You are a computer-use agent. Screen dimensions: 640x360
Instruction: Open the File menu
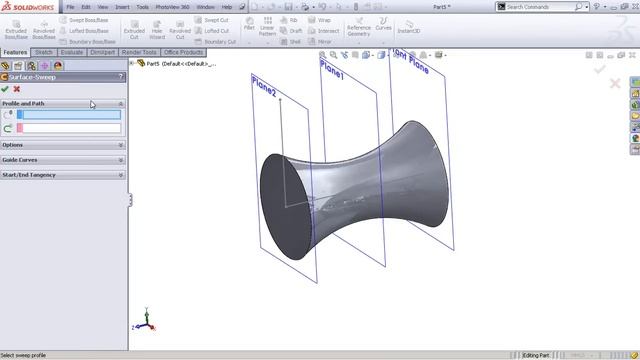pos(70,7)
